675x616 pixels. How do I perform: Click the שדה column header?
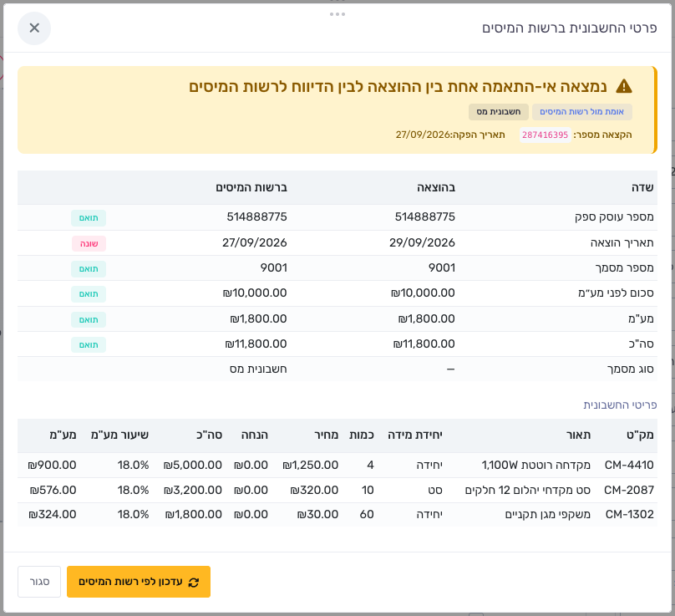pyautogui.click(x=642, y=187)
